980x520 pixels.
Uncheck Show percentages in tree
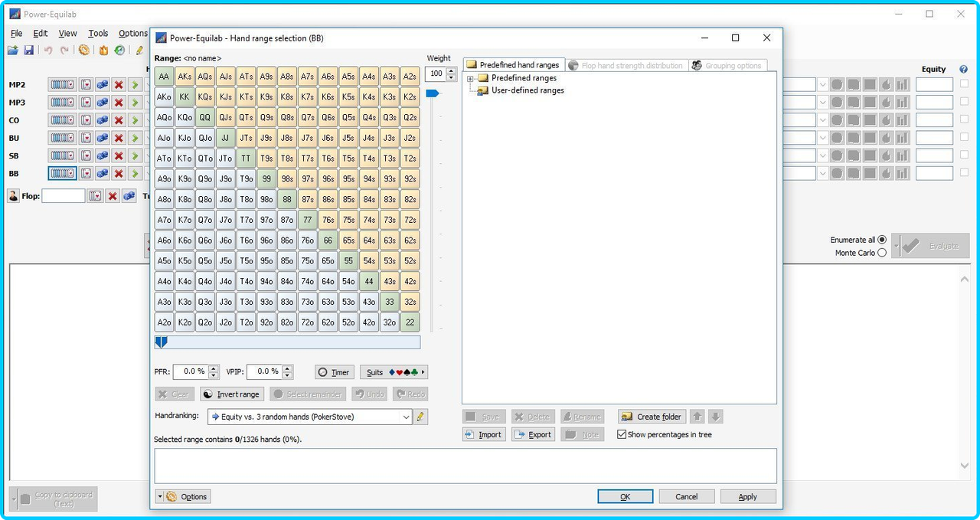pos(622,434)
